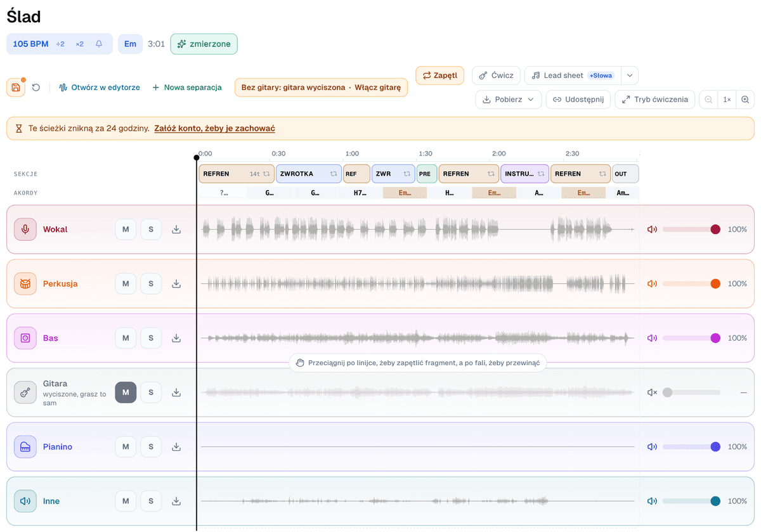The image size is (761, 532).
Task: Open the Pobierz download dropdown
Action: pyautogui.click(x=509, y=100)
